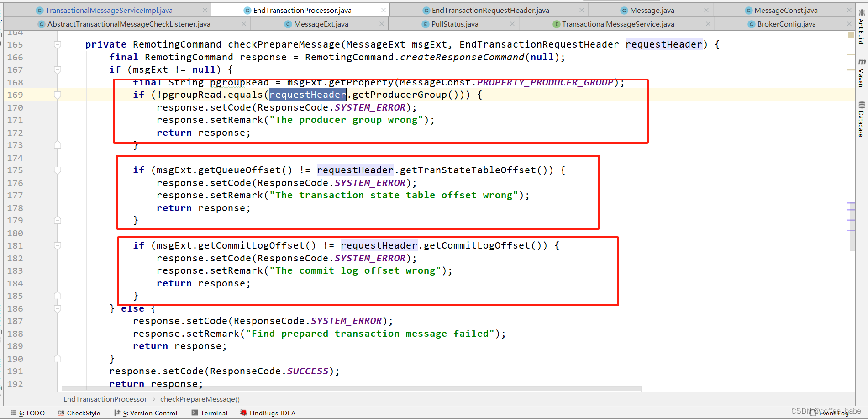The width and height of the screenshot is (868, 419).
Task: Open the Database tool window
Action: (862, 119)
